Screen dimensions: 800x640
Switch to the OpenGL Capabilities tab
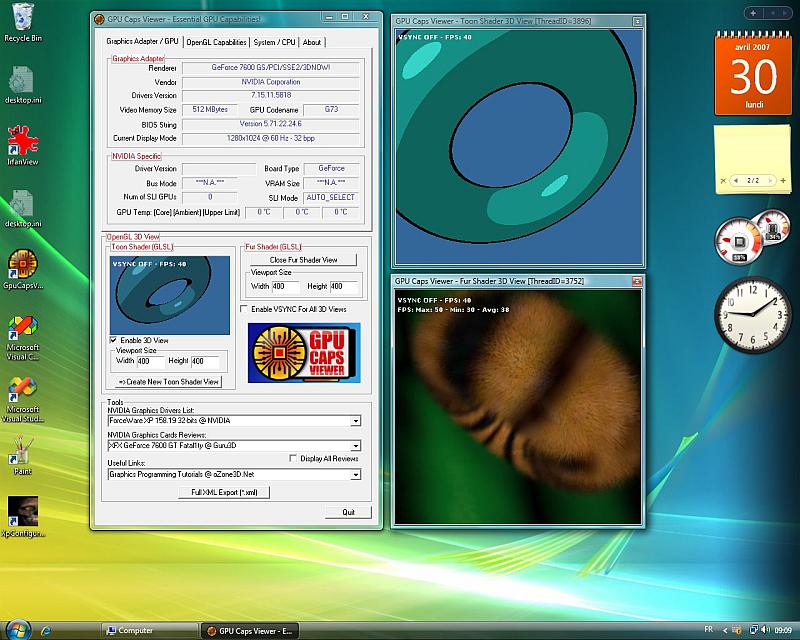216,42
